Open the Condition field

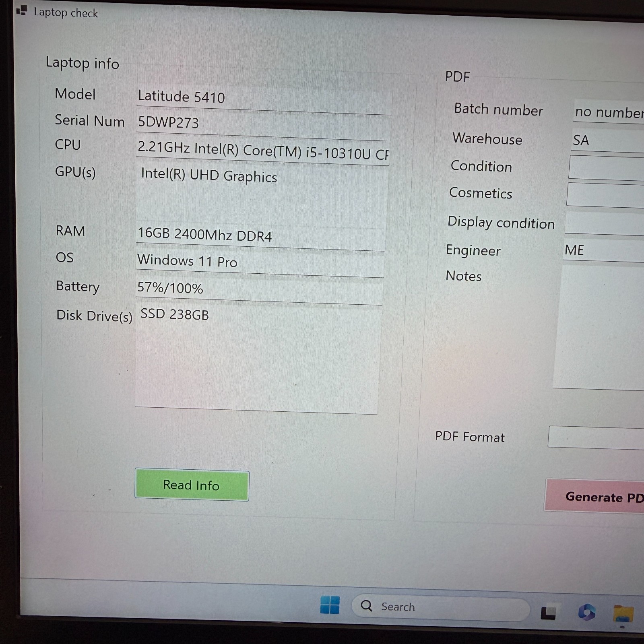pyautogui.click(x=606, y=168)
